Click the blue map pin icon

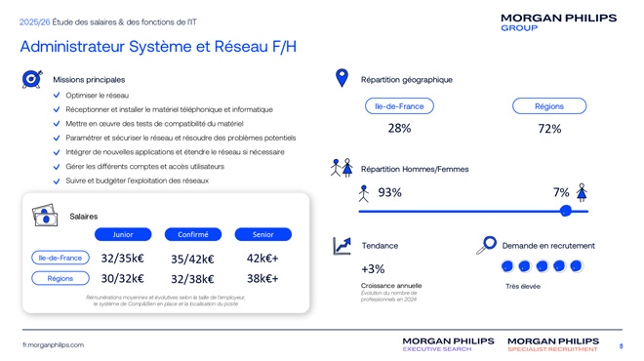[342, 78]
